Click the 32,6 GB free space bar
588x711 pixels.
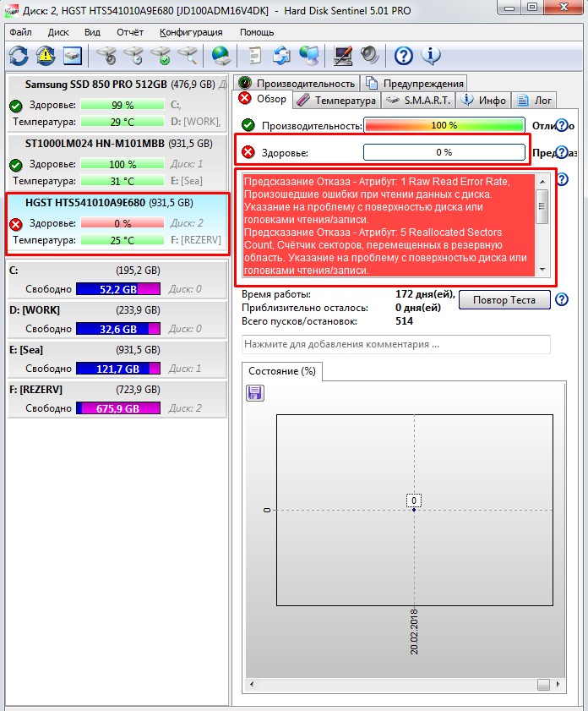pyautogui.click(x=118, y=329)
